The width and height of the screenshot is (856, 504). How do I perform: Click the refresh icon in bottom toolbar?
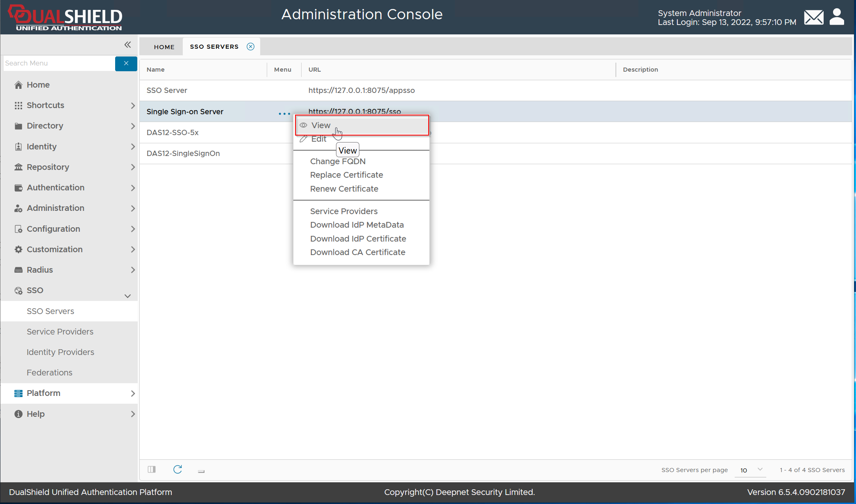point(177,470)
